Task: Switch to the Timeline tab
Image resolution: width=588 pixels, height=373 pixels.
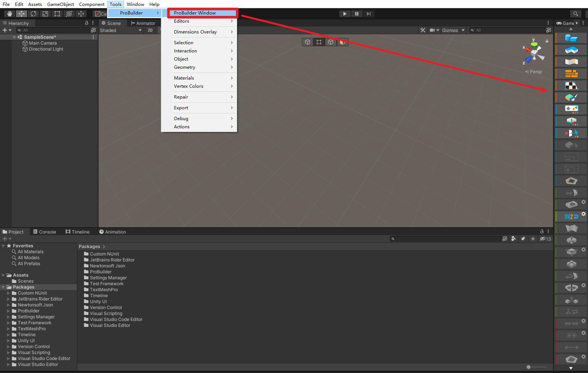Action: point(78,232)
